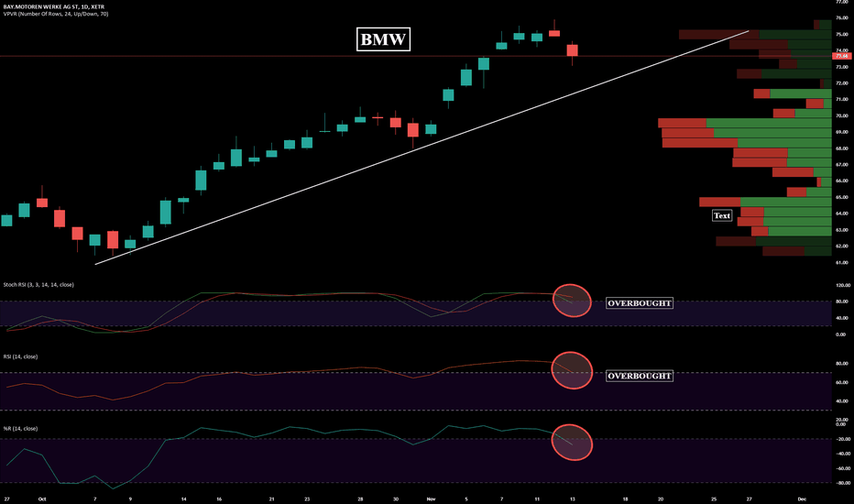This screenshot has width=854, height=504.
Task: Click the 65.00 price scale label
Action: click(842, 197)
